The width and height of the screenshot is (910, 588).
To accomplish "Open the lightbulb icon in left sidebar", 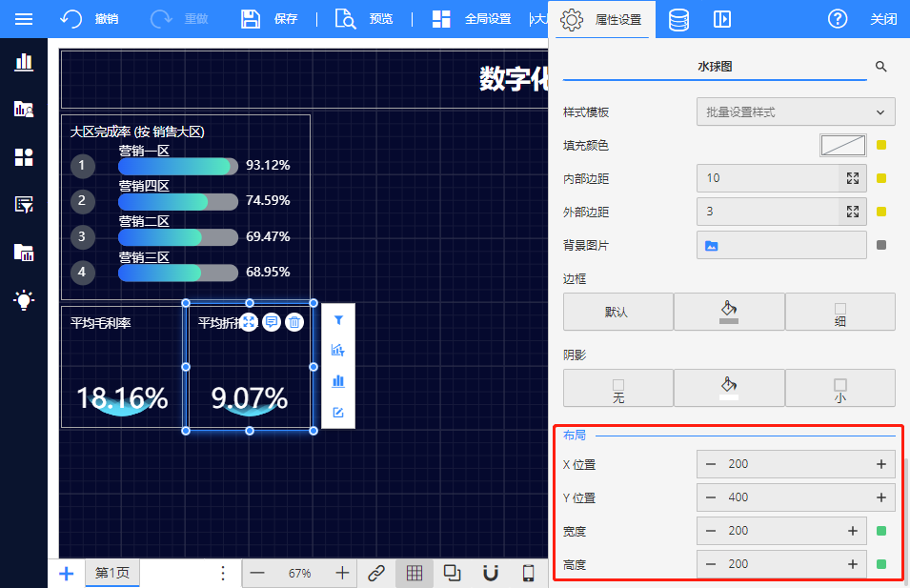I will click(24, 299).
